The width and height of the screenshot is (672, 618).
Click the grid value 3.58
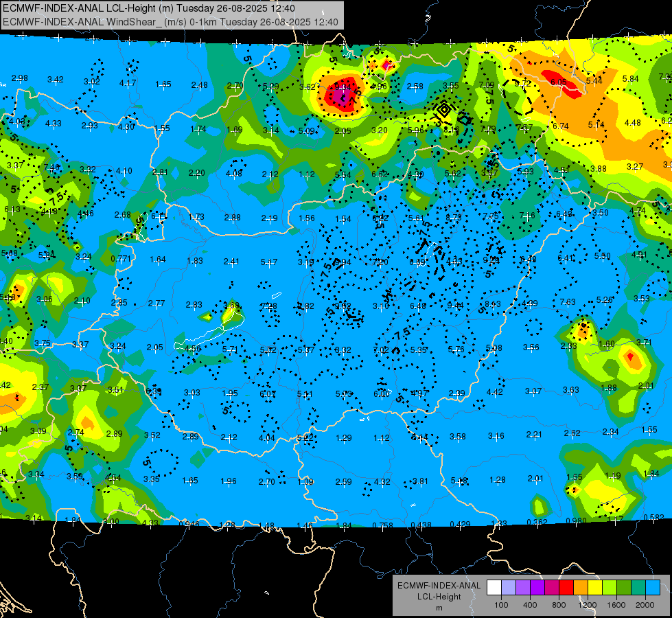[458, 436]
